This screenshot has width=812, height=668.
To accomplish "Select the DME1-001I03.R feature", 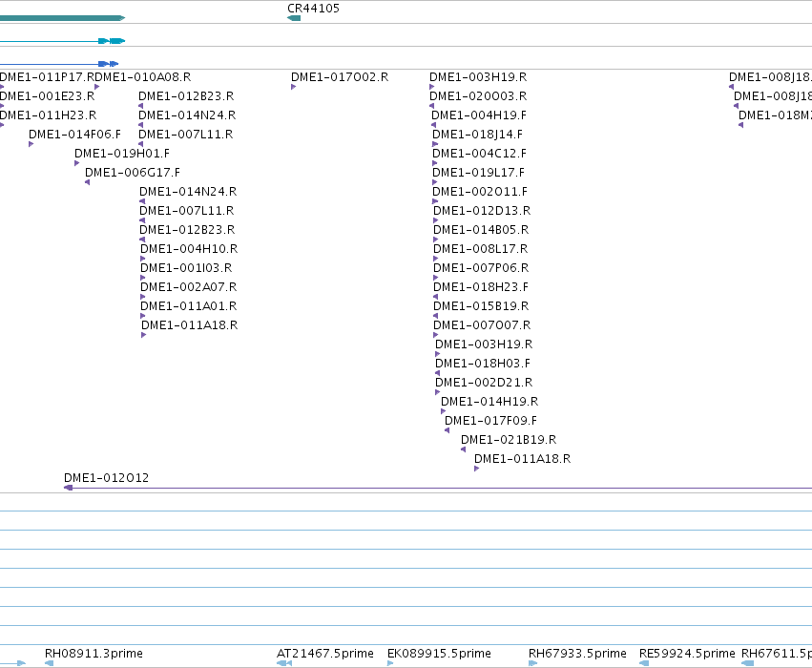I will (186, 268).
